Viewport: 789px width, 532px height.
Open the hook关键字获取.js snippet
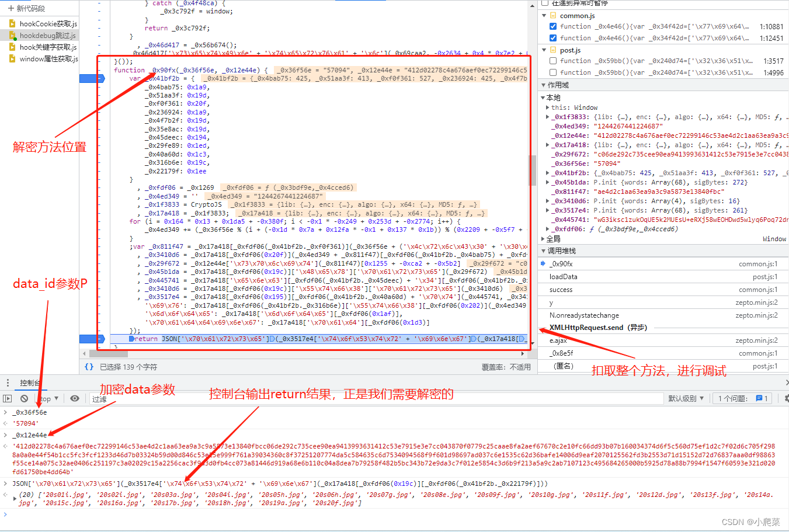coord(48,47)
